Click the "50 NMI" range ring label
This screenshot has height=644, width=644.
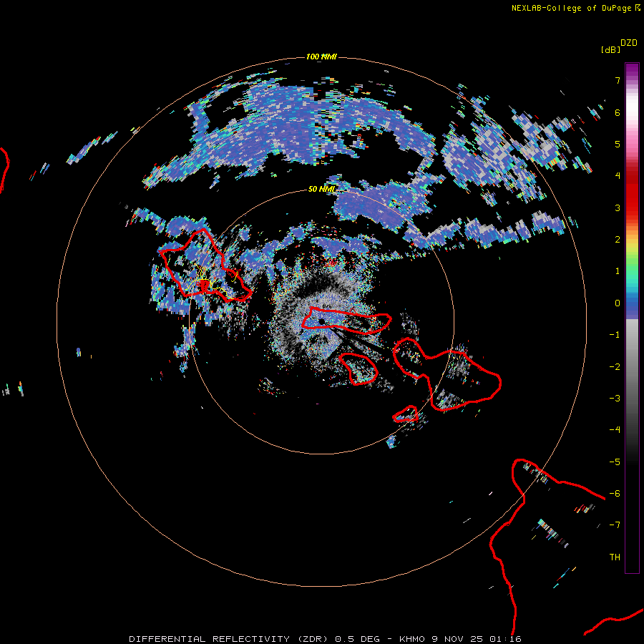(321, 189)
